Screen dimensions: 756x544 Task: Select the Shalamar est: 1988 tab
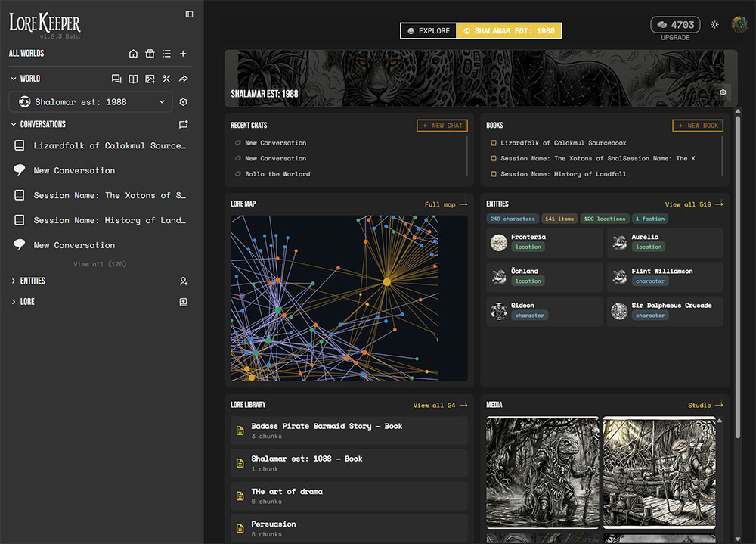pyautogui.click(x=509, y=31)
